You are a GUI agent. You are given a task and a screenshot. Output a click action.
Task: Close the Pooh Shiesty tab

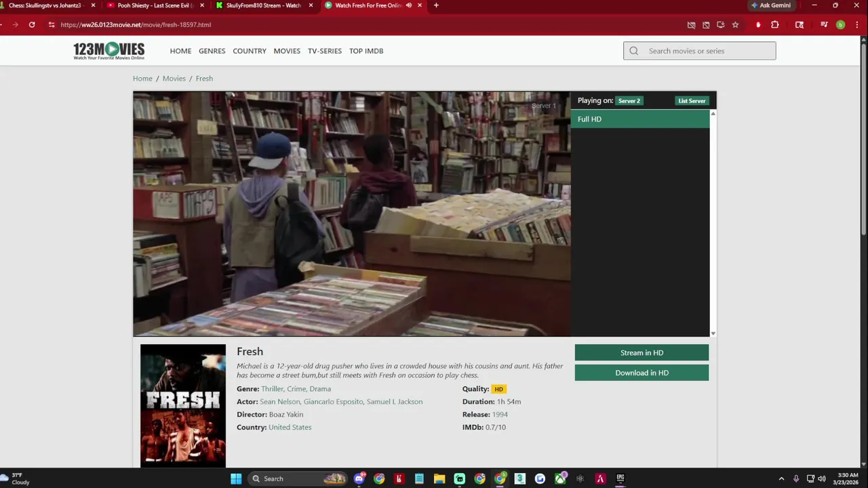[202, 5]
